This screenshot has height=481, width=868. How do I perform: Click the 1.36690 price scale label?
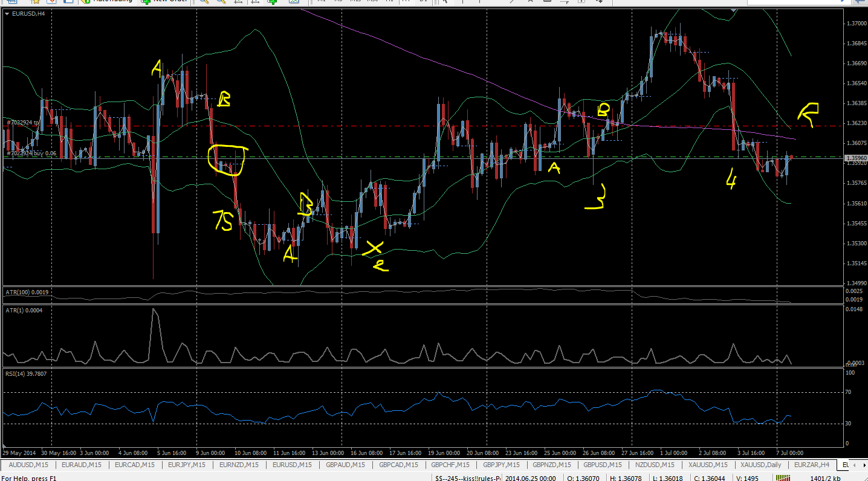[856, 63]
